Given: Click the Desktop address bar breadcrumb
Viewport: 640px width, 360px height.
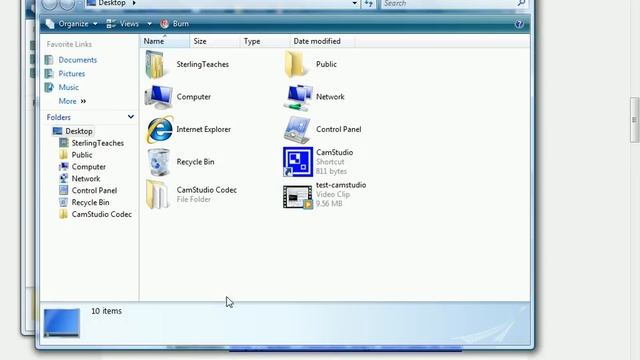Looking at the screenshot, I should (x=111, y=3).
